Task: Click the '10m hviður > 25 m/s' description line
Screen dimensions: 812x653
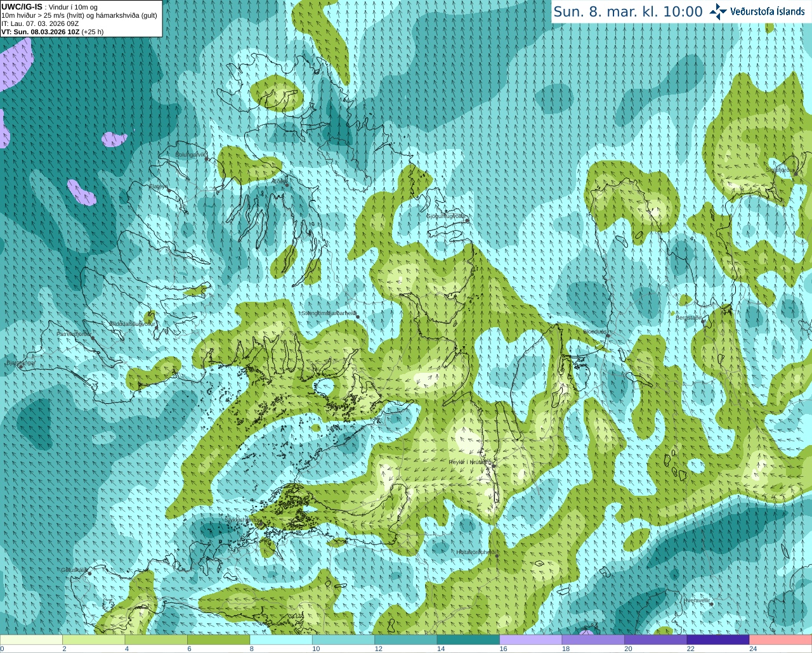Action: click(79, 15)
